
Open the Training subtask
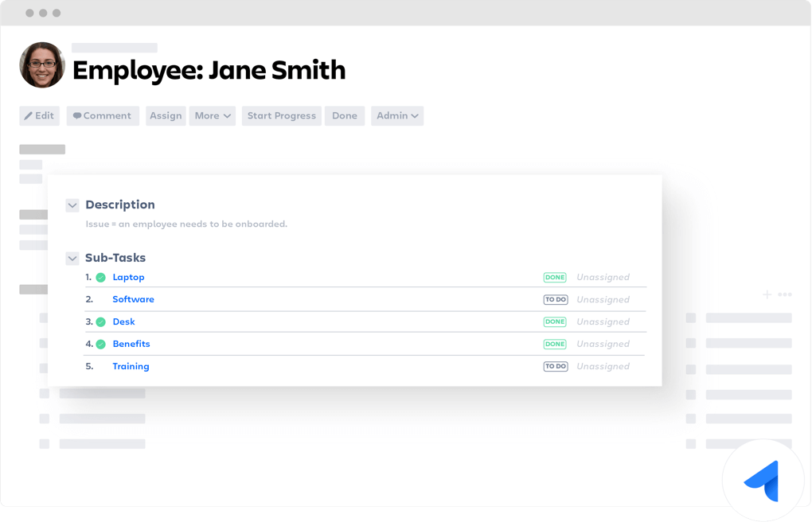(131, 366)
